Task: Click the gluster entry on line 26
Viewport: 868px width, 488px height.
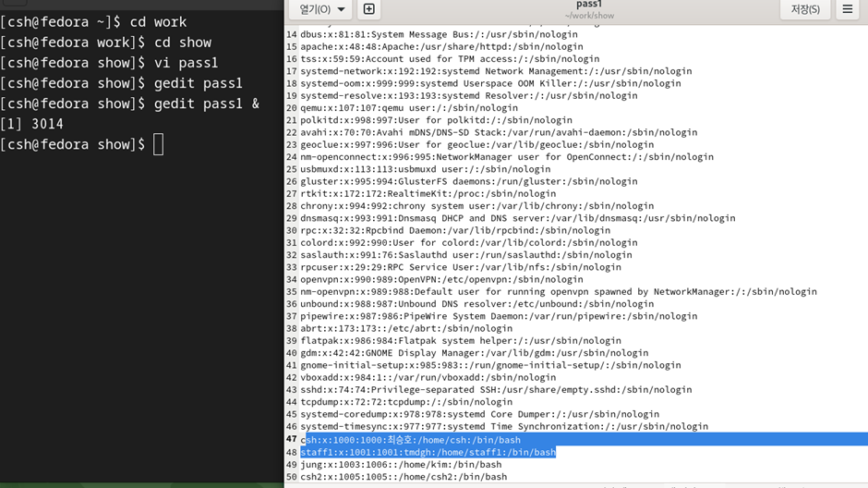Action: pyautogui.click(x=469, y=181)
